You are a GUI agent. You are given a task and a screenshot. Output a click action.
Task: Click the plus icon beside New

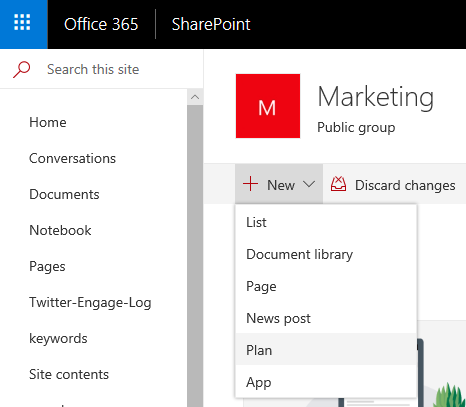250,184
